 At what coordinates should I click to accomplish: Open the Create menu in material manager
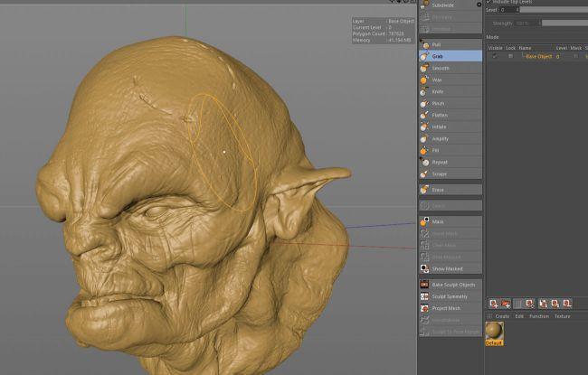pos(502,316)
